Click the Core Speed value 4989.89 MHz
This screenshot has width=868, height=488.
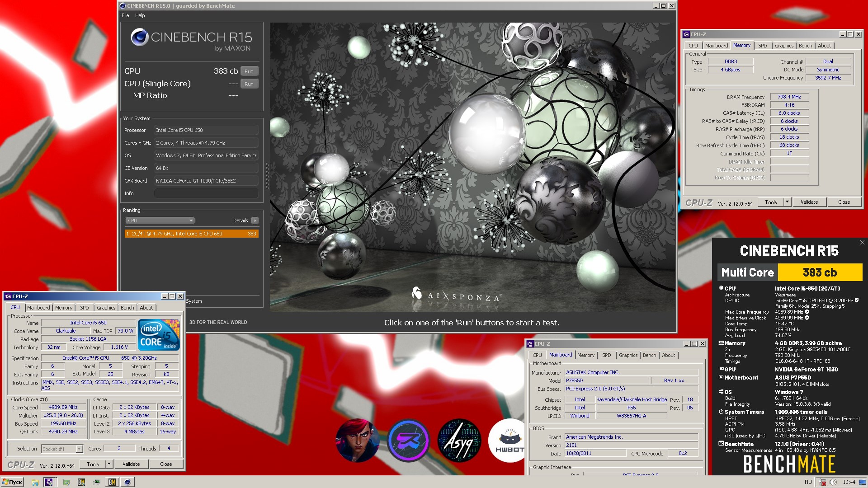click(x=63, y=407)
